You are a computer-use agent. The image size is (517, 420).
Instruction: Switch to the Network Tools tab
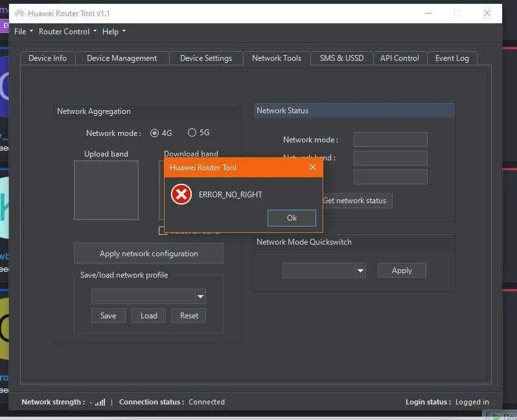pos(277,58)
